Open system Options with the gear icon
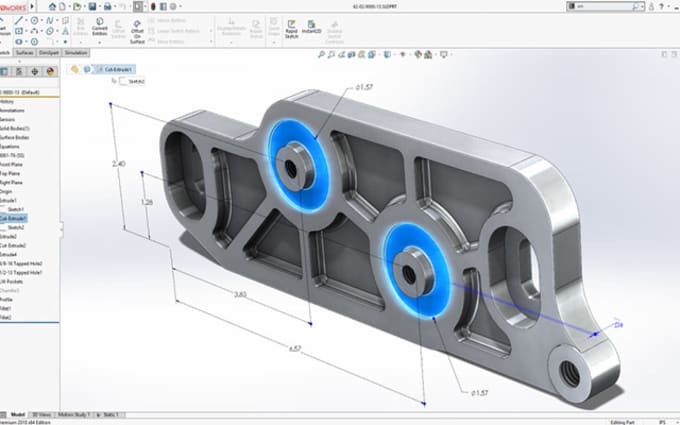The height and width of the screenshot is (425, 680). click(x=173, y=6)
